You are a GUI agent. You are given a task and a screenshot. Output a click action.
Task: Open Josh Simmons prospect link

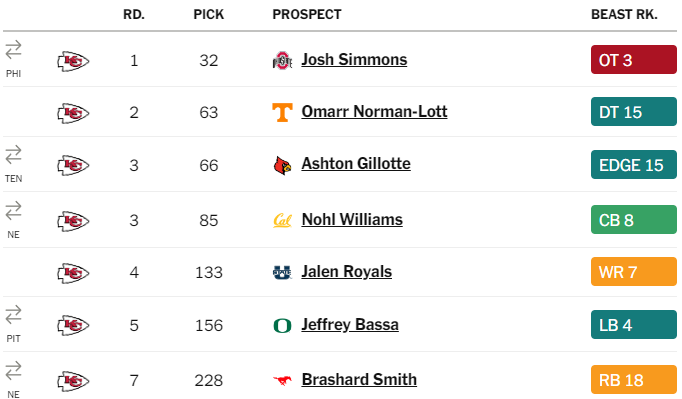click(x=354, y=60)
